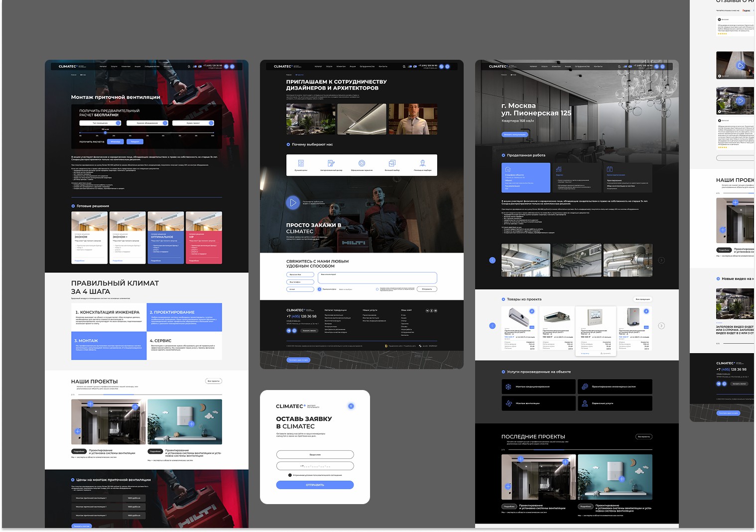Open the 'Нужен проект' dropdown

pos(193,123)
